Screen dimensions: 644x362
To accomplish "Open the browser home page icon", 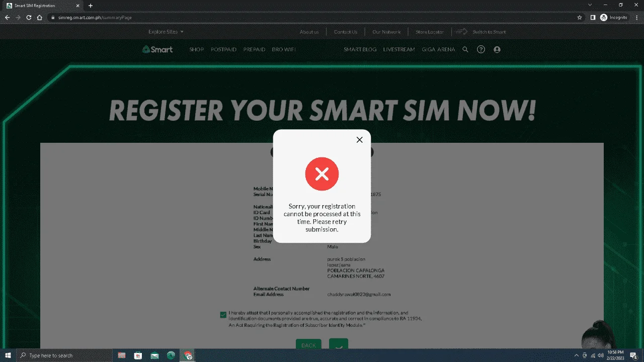I will pyautogui.click(x=40, y=17).
